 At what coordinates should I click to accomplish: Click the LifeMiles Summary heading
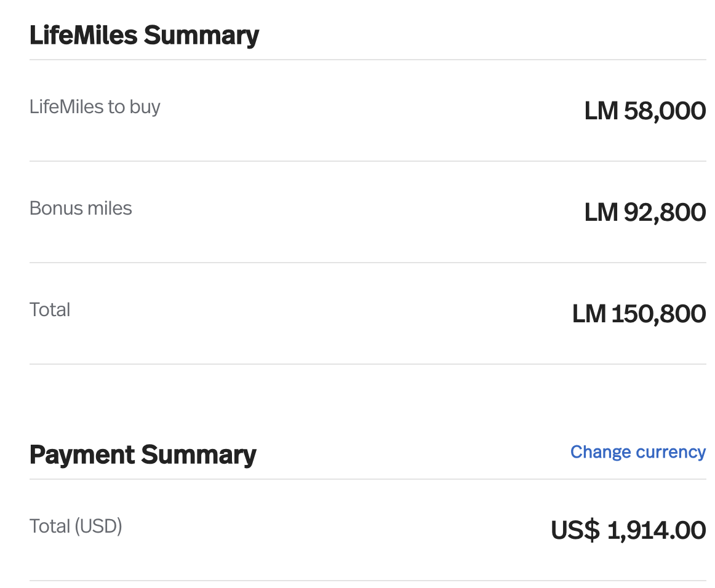point(144,35)
